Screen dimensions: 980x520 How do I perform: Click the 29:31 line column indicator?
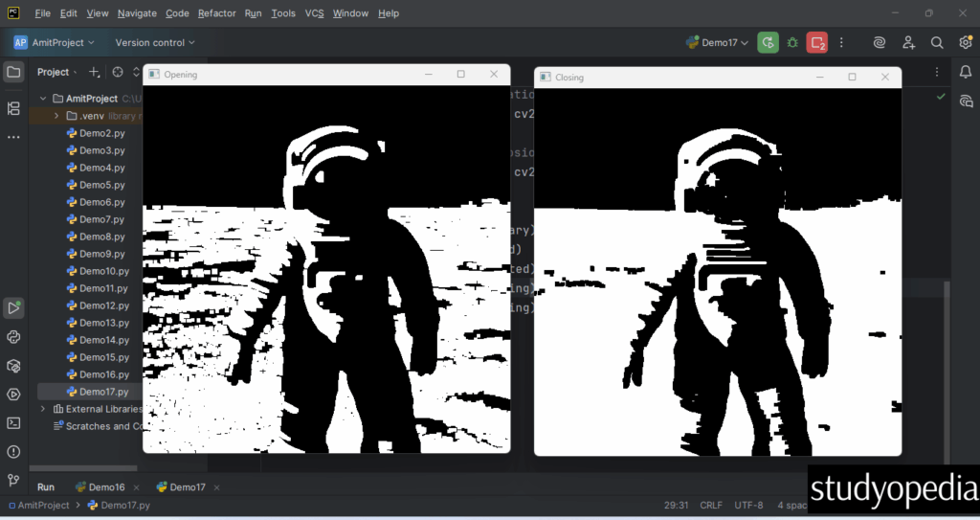click(677, 505)
